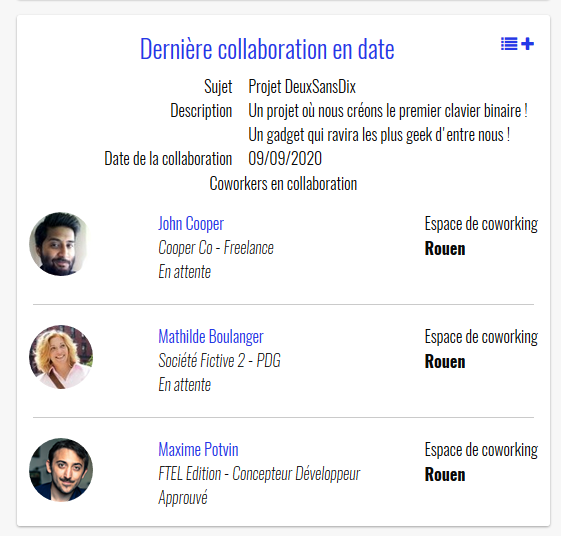Screen dimensions: 561x536
Task: Click En attente status under John Cooper
Action: 185,272
